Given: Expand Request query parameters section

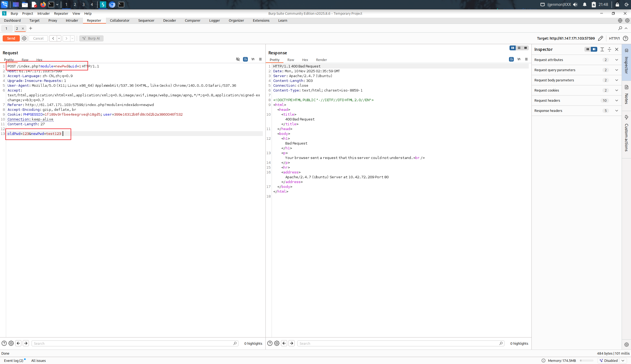Looking at the screenshot, I should pos(617,70).
